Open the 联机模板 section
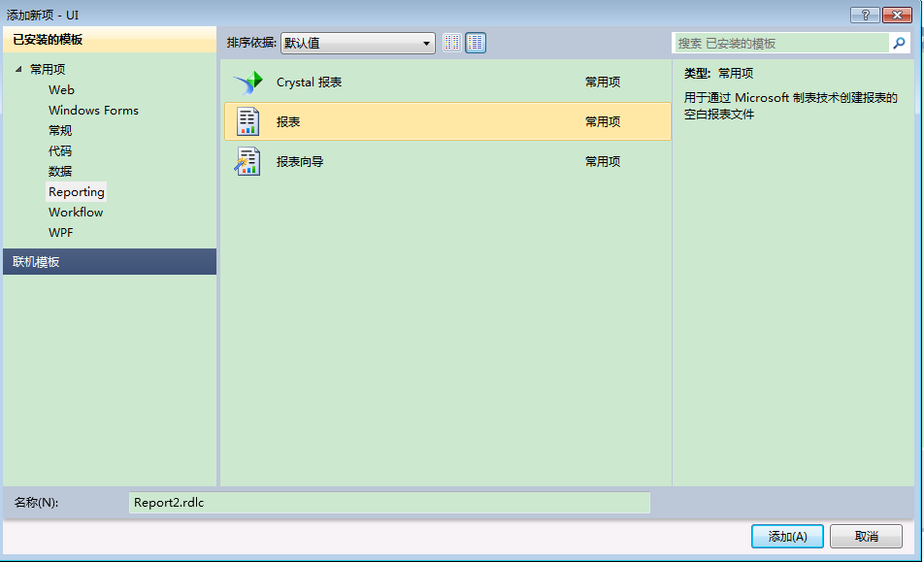Viewport: 924px width, 562px height. 110,261
